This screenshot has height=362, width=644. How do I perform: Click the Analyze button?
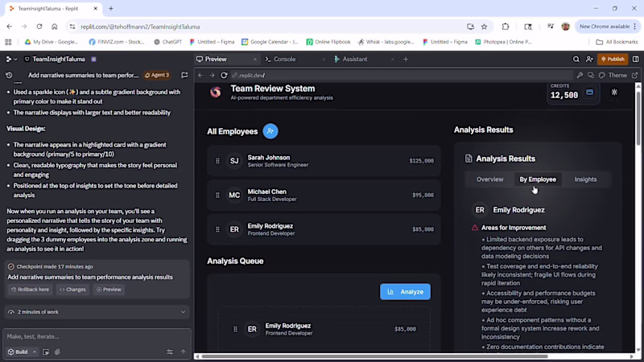click(x=405, y=292)
